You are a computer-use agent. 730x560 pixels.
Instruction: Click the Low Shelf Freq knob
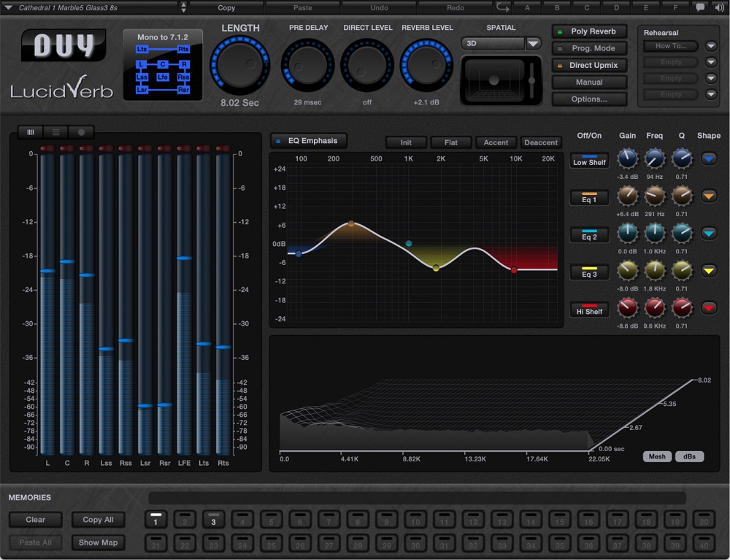click(655, 159)
